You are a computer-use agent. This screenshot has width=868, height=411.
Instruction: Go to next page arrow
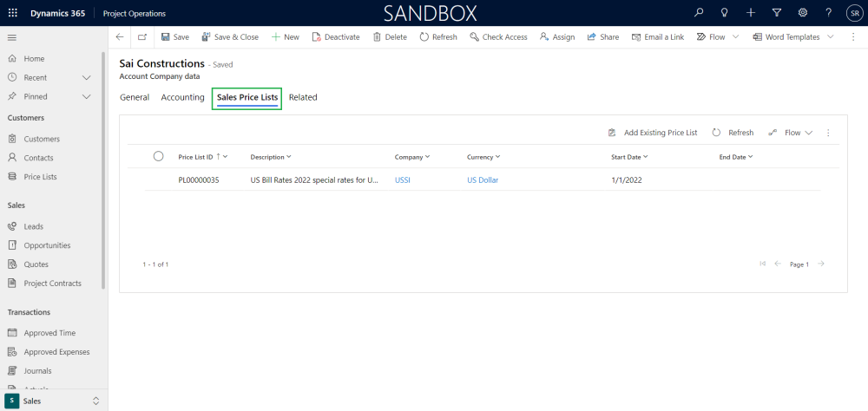pyautogui.click(x=821, y=264)
